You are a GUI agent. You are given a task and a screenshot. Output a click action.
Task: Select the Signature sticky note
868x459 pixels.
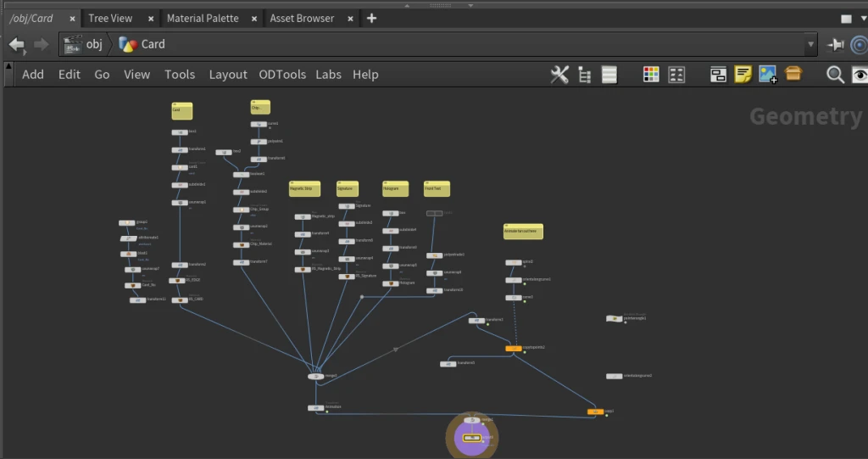pyautogui.click(x=348, y=189)
